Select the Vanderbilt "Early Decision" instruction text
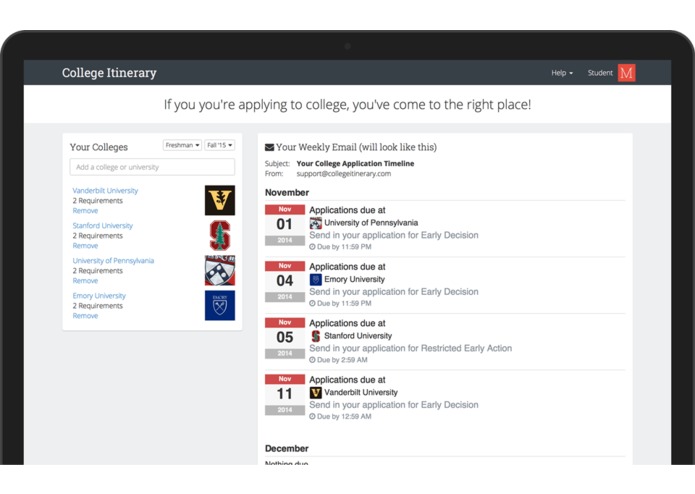Image resolution: width=695 pixels, height=494 pixels. 394,405
